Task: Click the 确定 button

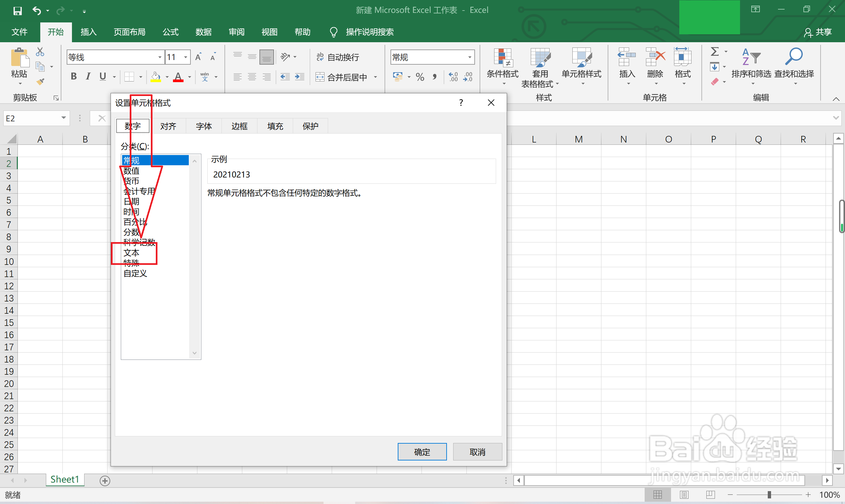Action: click(x=422, y=452)
